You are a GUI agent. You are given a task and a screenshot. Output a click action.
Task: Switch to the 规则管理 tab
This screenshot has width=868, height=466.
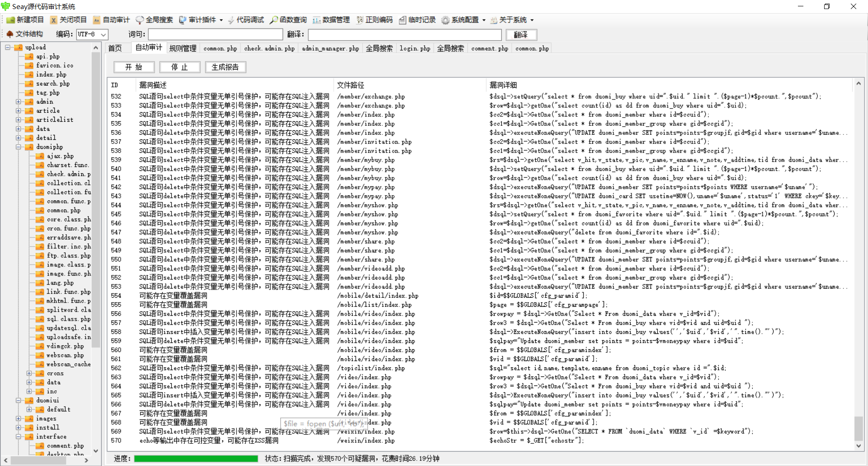coord(183,48)
